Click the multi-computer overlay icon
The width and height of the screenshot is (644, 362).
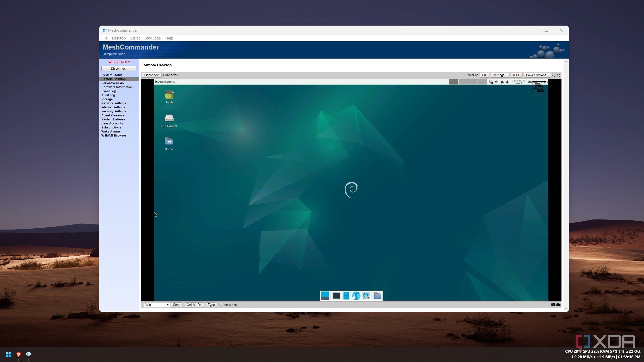(539, 88)
